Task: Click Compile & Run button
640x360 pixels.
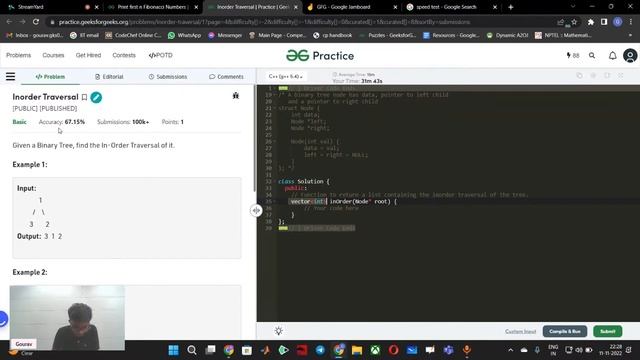Action: (564, 331)
